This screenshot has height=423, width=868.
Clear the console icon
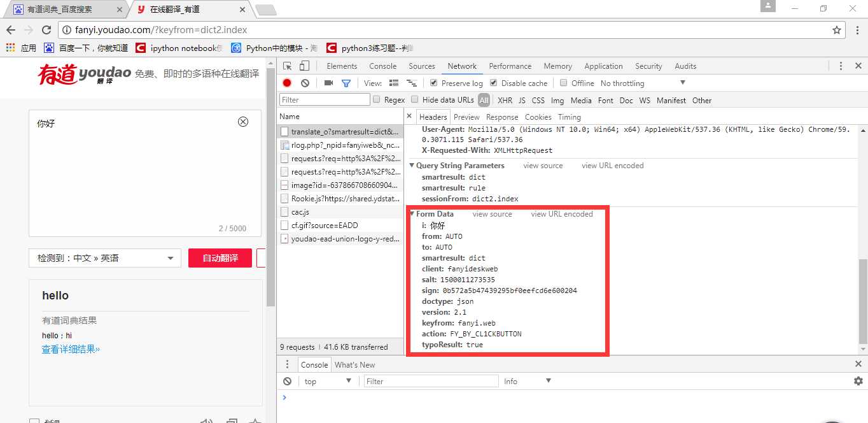(x=288, y=381)
